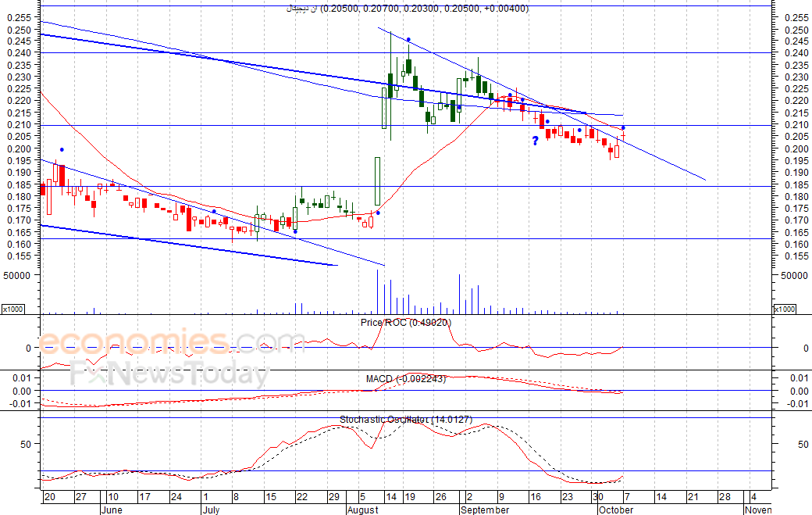The image size is (812, 515).
Task: Click the date label 20 on time axis
Action: tap(50, 497)
